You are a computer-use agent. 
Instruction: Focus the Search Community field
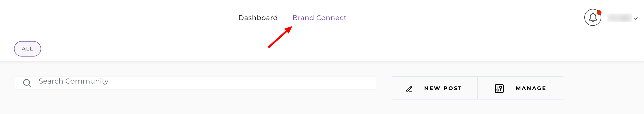[x=195, y=83]
